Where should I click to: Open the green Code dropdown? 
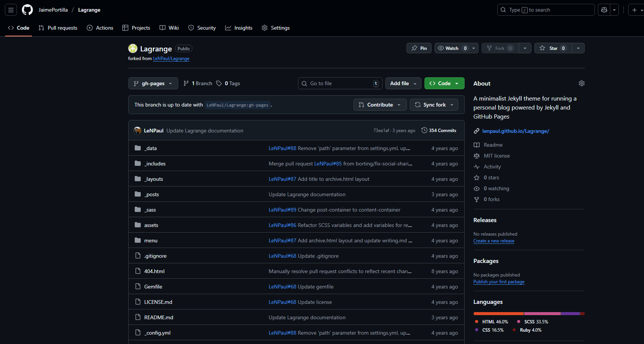(444, 83)
